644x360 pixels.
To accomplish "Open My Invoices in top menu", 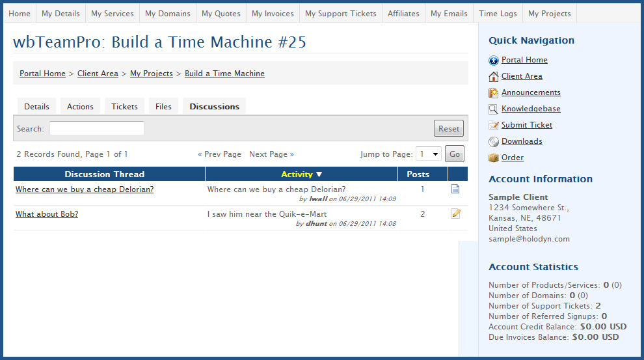I will [273, 14].
